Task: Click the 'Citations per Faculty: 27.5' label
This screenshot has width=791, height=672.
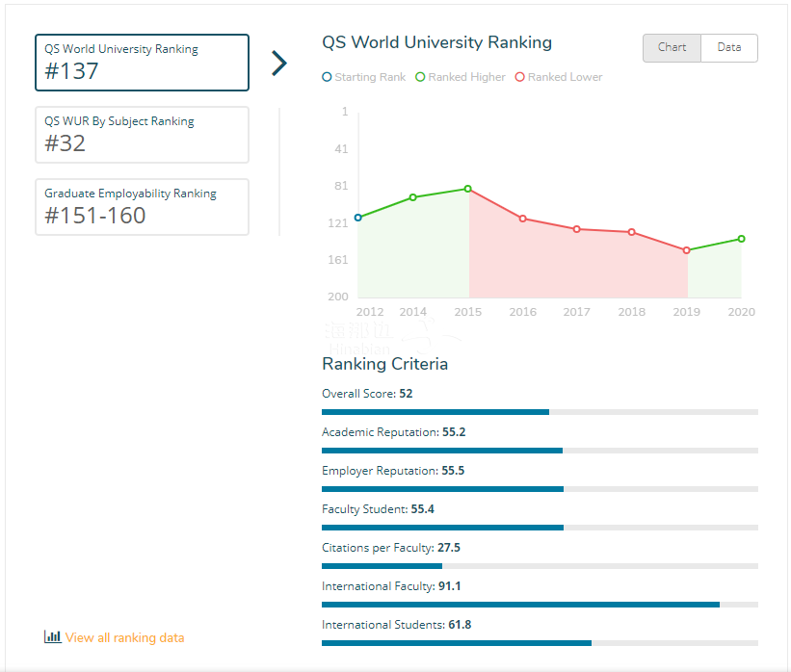Action: pyautogui.click(x=391, y=548)
